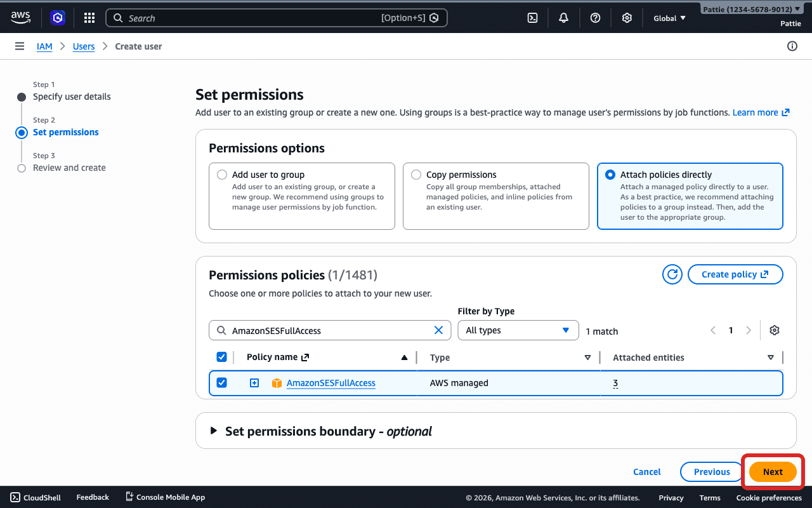Open console settings gear in header
812x508 pixels.
(627, 18)
